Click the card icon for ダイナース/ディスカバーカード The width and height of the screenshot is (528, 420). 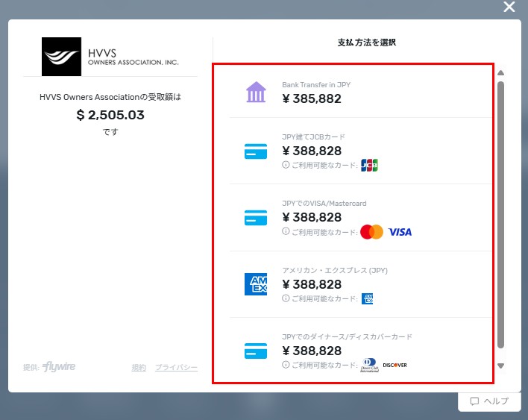(x=256, y=351)
